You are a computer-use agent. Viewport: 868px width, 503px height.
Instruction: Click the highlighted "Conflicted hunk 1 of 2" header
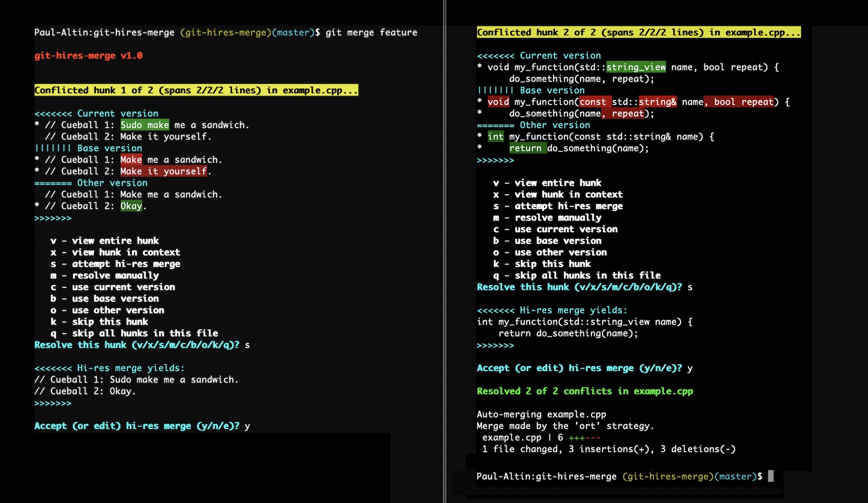tap(196, 90)
